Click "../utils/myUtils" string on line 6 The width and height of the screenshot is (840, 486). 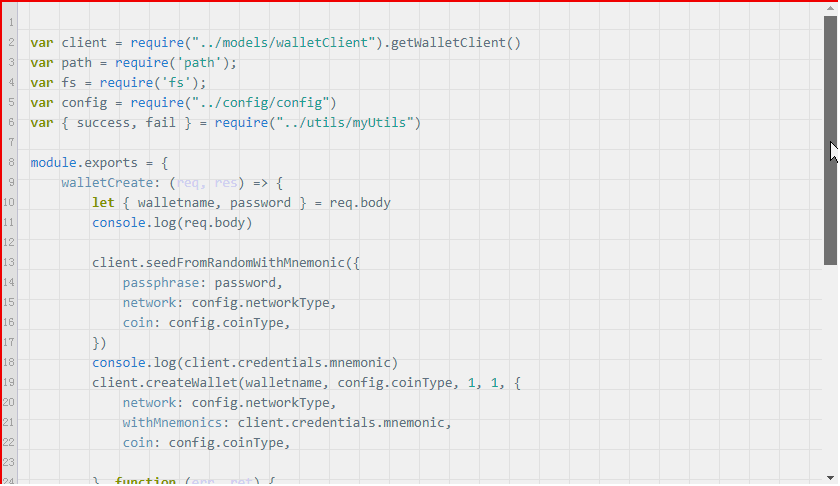[x=345, y=123]
